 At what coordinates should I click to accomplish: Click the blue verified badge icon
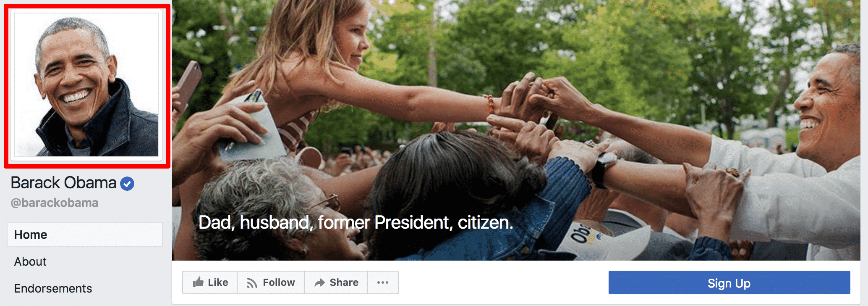127,184
